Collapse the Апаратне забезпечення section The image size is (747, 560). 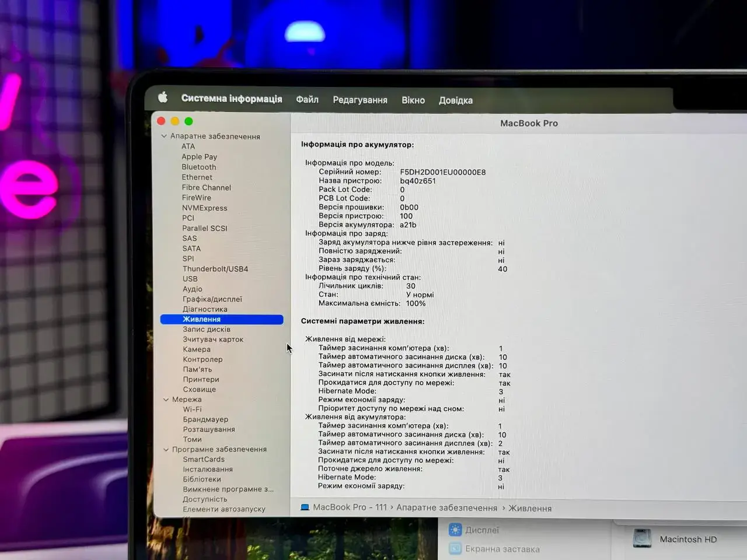164,136
